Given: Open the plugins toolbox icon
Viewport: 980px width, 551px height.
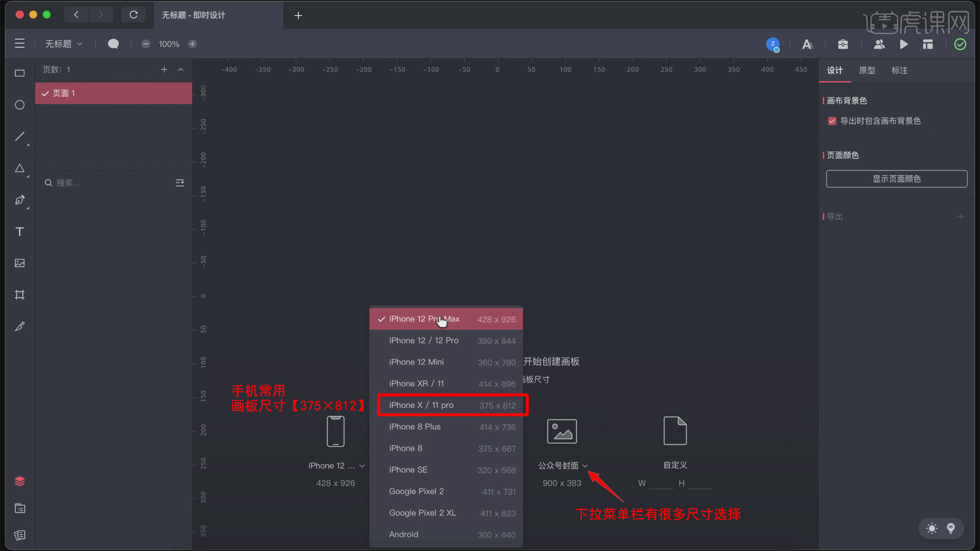Looking at the screenshot, I should tap(843, 44).
